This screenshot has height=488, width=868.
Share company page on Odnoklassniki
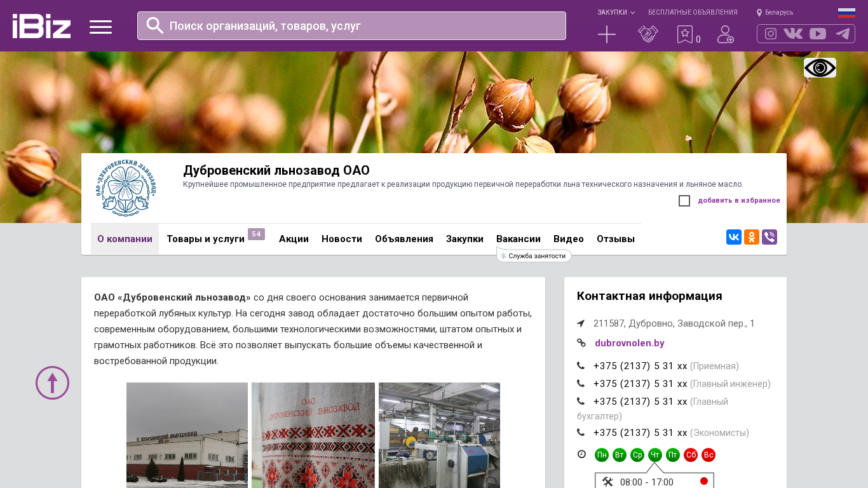pos(752,237)
